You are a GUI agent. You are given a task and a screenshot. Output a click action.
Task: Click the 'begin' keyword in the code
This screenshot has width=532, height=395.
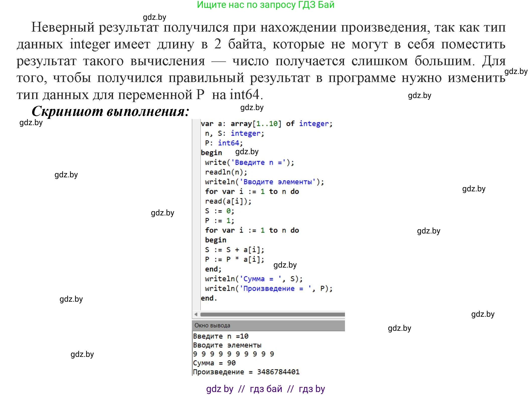(212, 152)
